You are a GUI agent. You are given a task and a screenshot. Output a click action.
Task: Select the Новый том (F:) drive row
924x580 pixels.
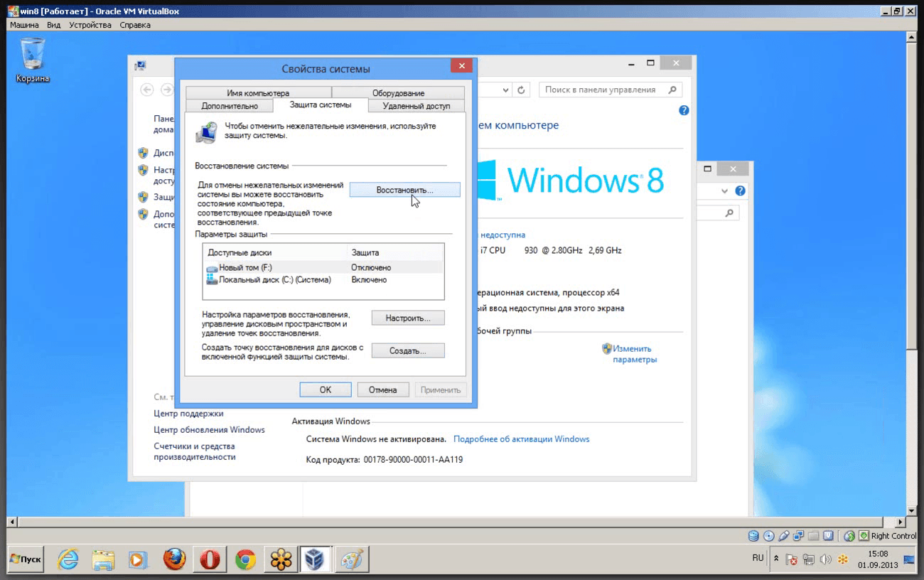323,267
